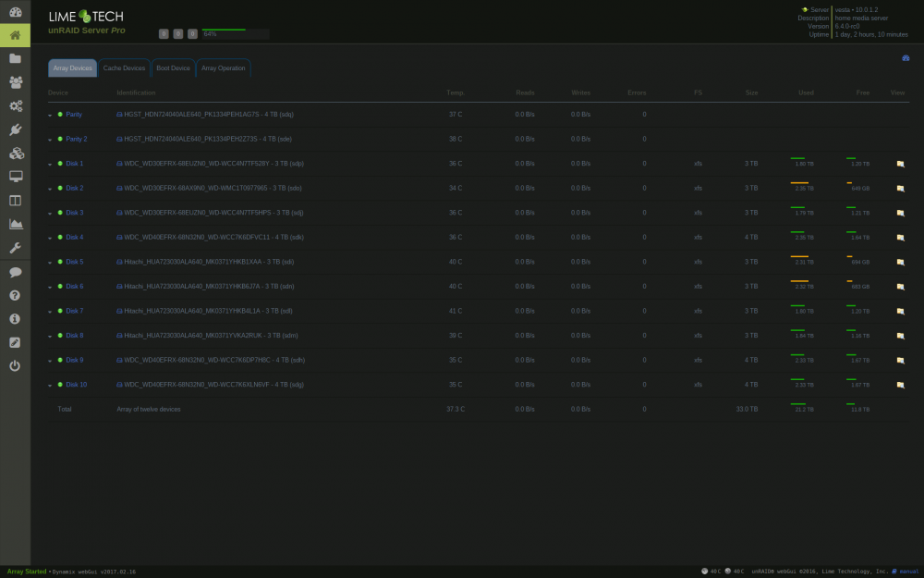Click the server name vesta 10.0.1.2
This screenshot has width=924, height=578.
pos(857,10)
